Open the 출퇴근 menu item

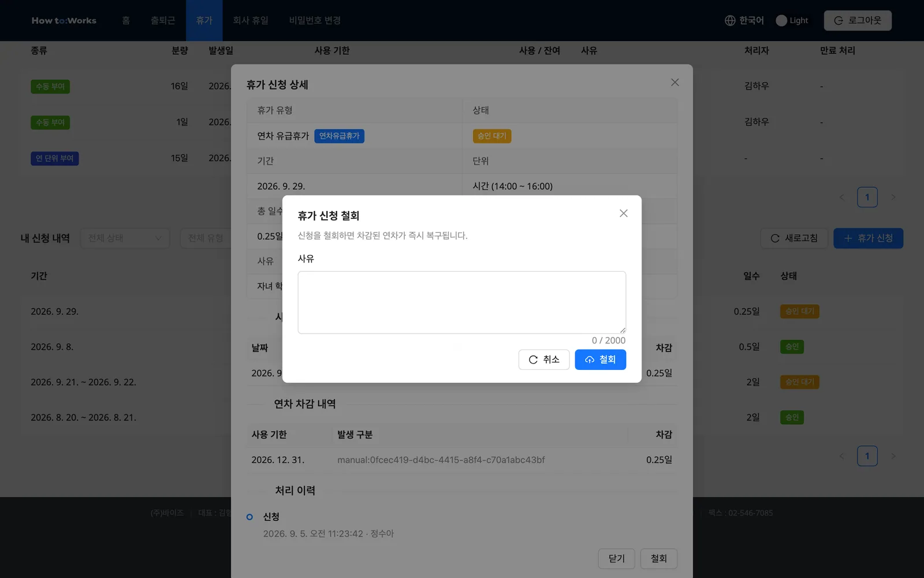point(163,20)
